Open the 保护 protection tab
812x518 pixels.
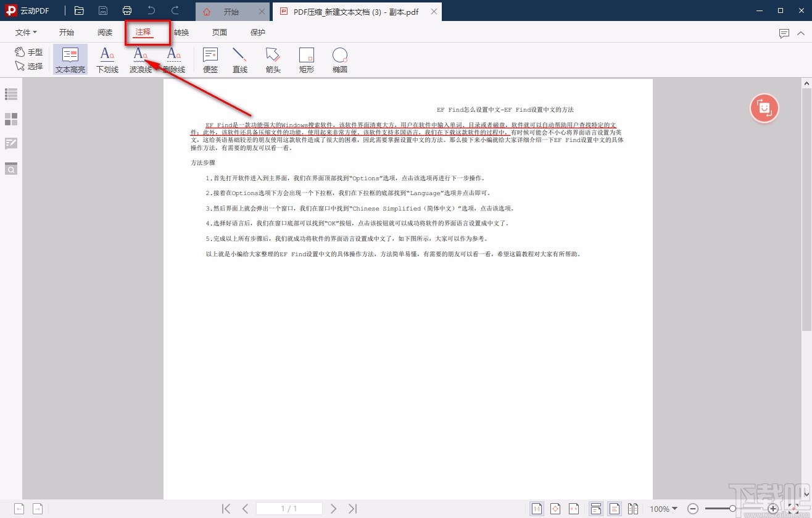(258, 32)
